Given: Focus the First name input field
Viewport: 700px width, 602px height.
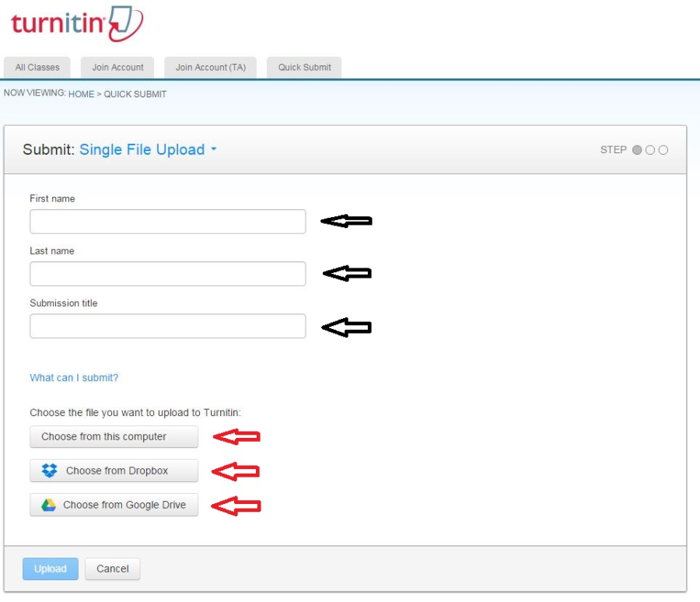Looking at the screenshot, I should click(168, 222).
